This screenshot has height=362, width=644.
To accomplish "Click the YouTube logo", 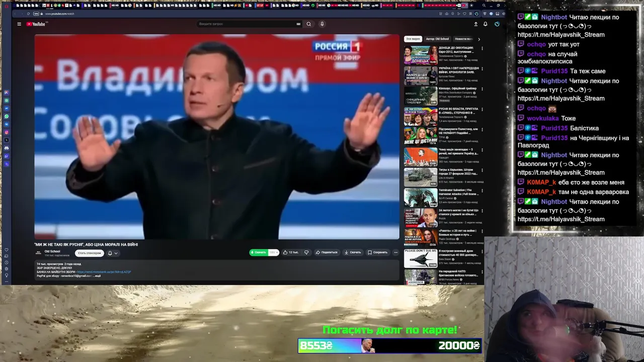I will [x=36, y=24].
